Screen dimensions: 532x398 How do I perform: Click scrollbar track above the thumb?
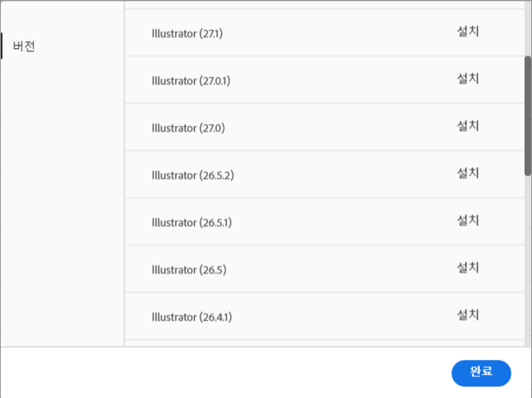pos(528,29)
